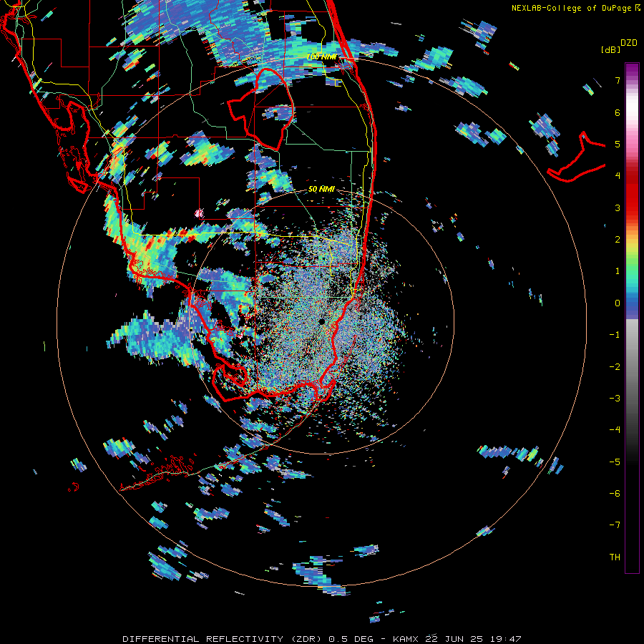
Task: Click the "5" tick label on the color scale
Action: (618, 144)
